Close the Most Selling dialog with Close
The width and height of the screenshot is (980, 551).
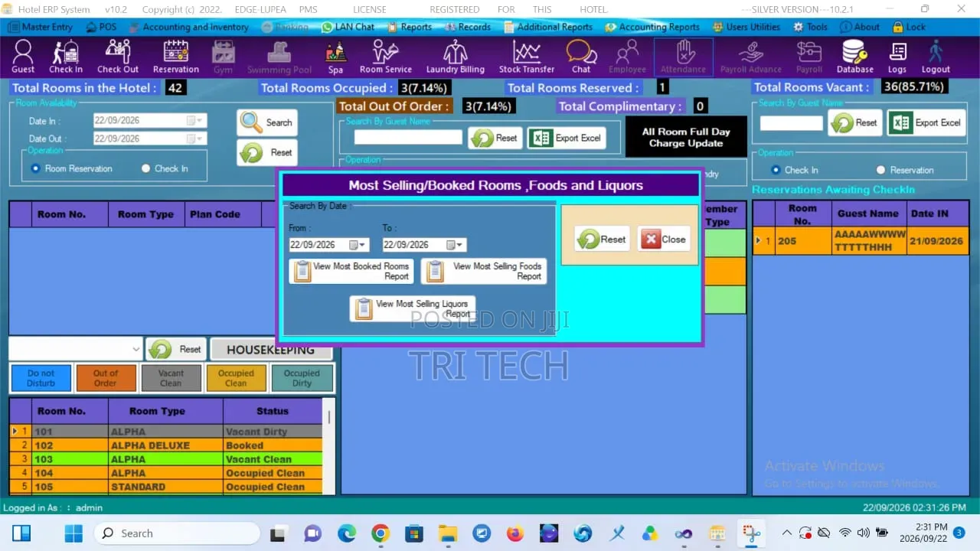coord(664,240)
